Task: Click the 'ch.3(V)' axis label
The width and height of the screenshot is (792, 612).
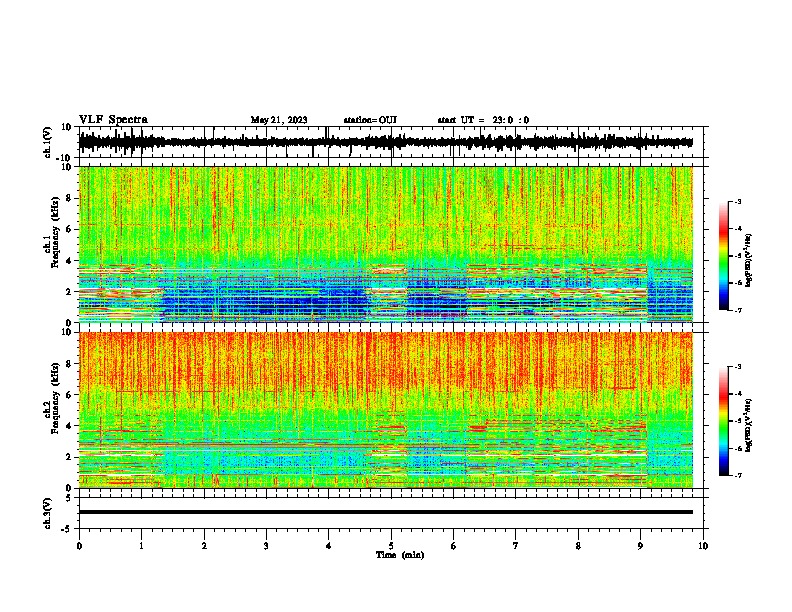Action: (48, 513)
